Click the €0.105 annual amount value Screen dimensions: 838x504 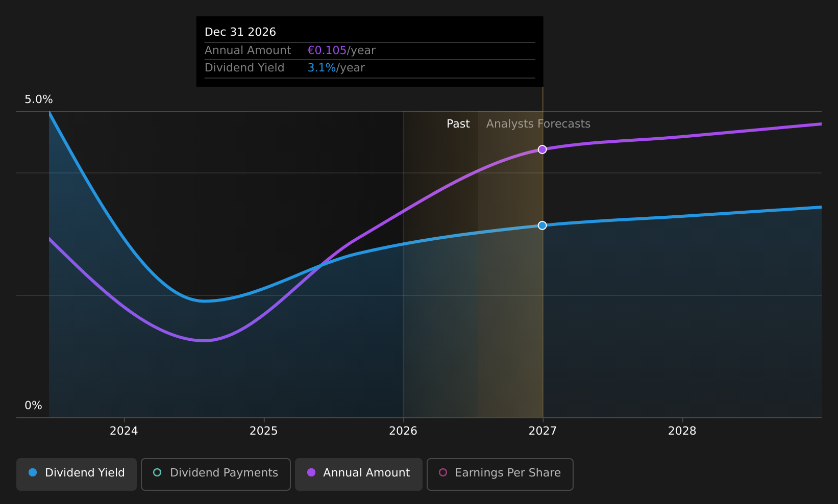327,51
